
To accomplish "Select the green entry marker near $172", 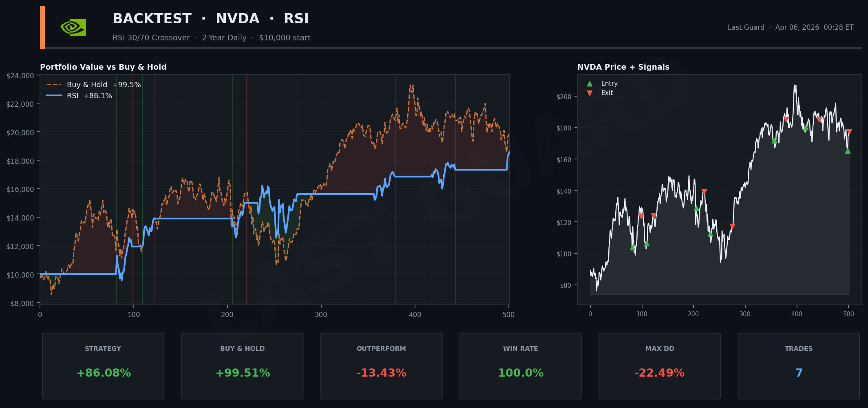I will (x=774, y=141).
